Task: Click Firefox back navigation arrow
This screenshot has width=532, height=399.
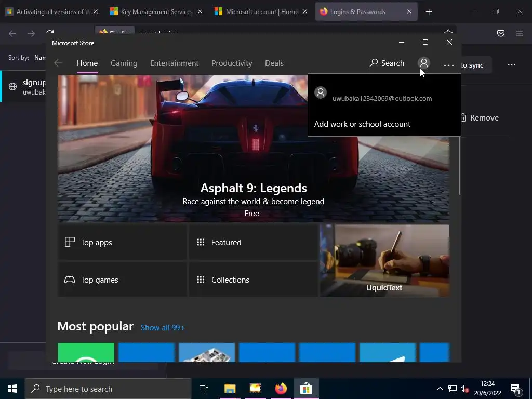Action: point(12,33)
